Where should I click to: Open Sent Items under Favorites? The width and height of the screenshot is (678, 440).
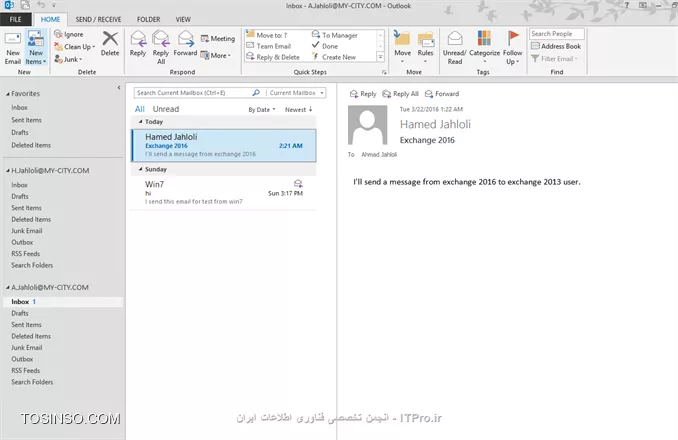(x=26, y=120)
